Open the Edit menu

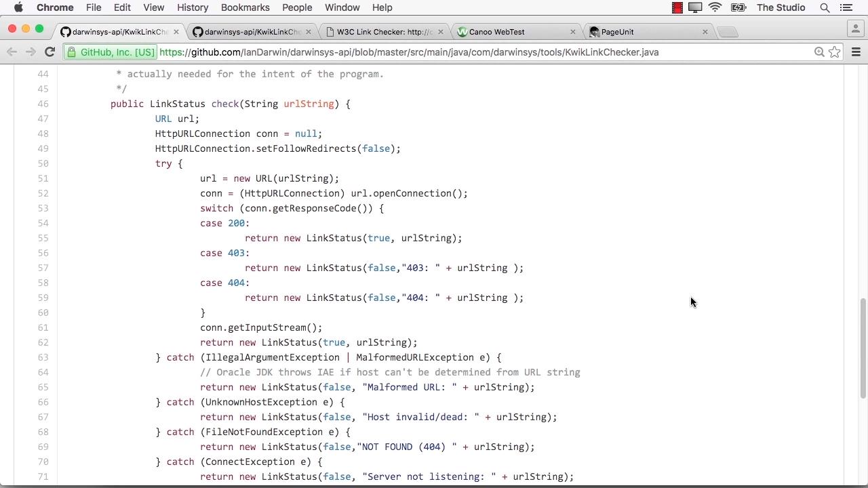pos(122,7)
